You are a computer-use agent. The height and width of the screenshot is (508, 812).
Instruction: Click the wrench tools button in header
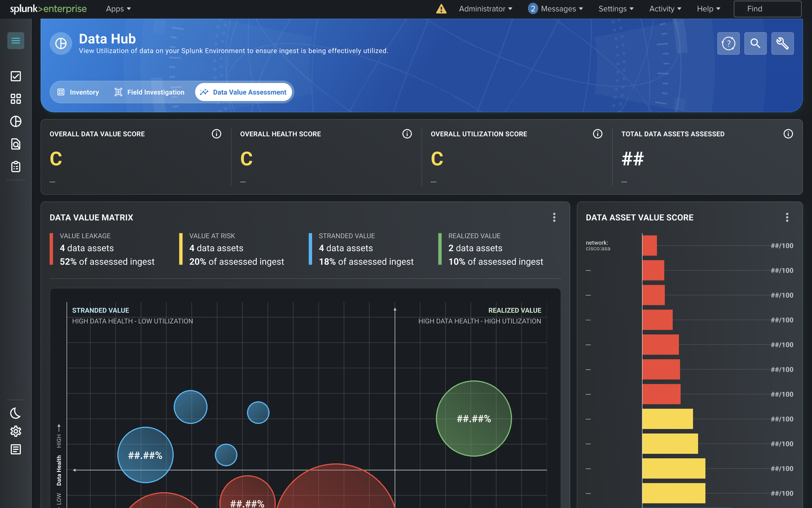click(x=783, y=43)
